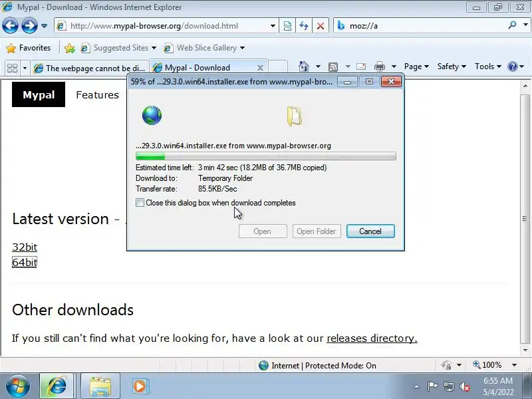The image size is (532, 399).
Task: Click the globe icon in download dialog
Action: (x=152, y=116)
